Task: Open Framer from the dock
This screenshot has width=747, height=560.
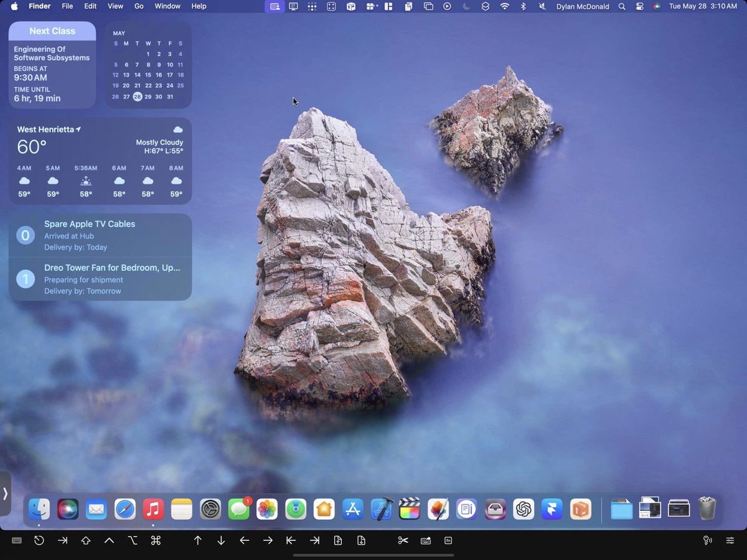Action: coord(552,509)
